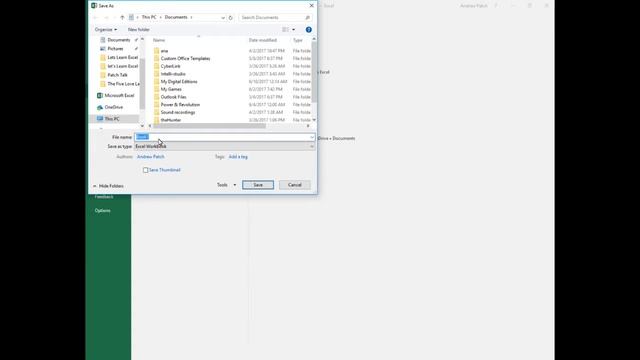
Task: Close the Save As dialog
Action: coord(311,6)
